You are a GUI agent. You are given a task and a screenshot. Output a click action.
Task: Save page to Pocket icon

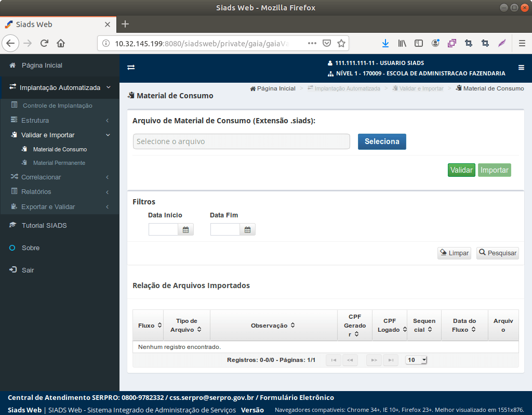point(327,43)
